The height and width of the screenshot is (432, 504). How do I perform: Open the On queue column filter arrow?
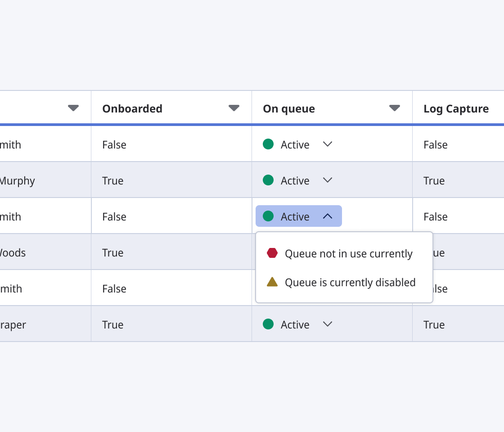tap(394, 108)
